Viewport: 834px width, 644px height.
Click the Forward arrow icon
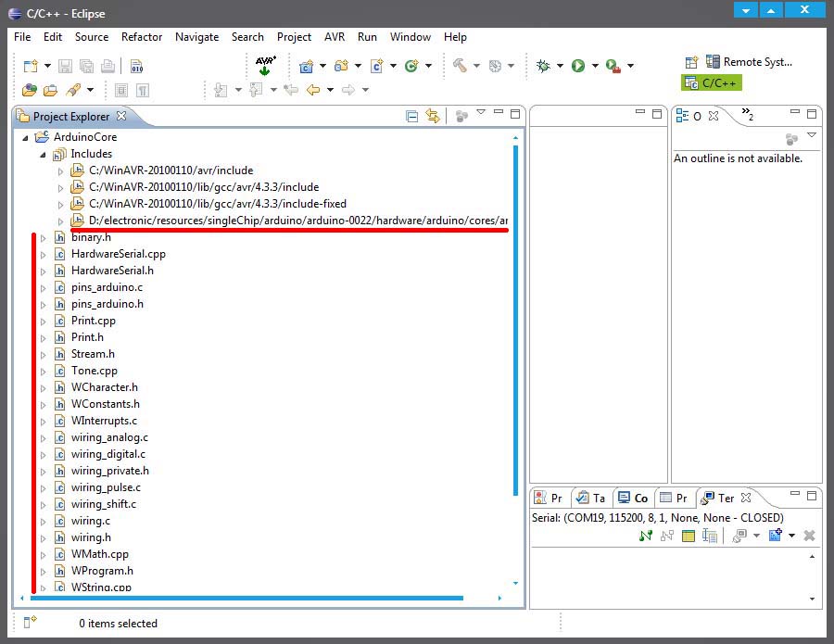tap(348, 90)
